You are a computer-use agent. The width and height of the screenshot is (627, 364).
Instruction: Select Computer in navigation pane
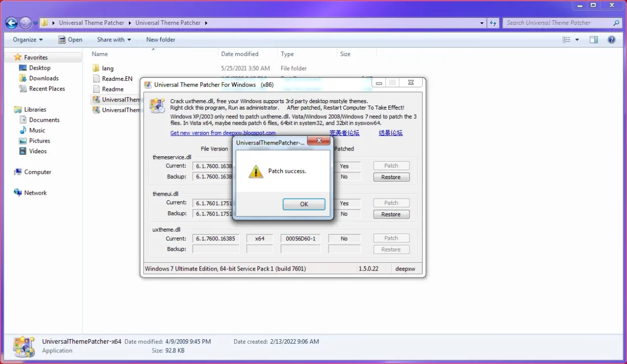point(37,172)
